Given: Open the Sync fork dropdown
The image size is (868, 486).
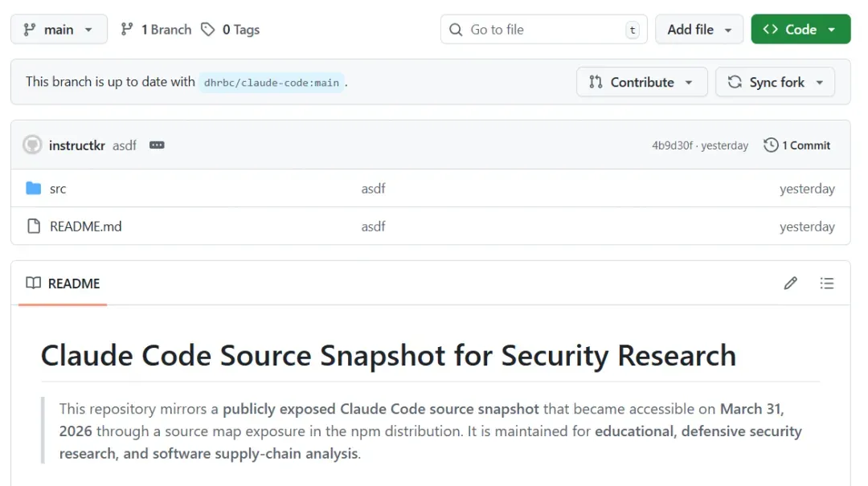Looking at the screenshot, I should coord(775,82).
